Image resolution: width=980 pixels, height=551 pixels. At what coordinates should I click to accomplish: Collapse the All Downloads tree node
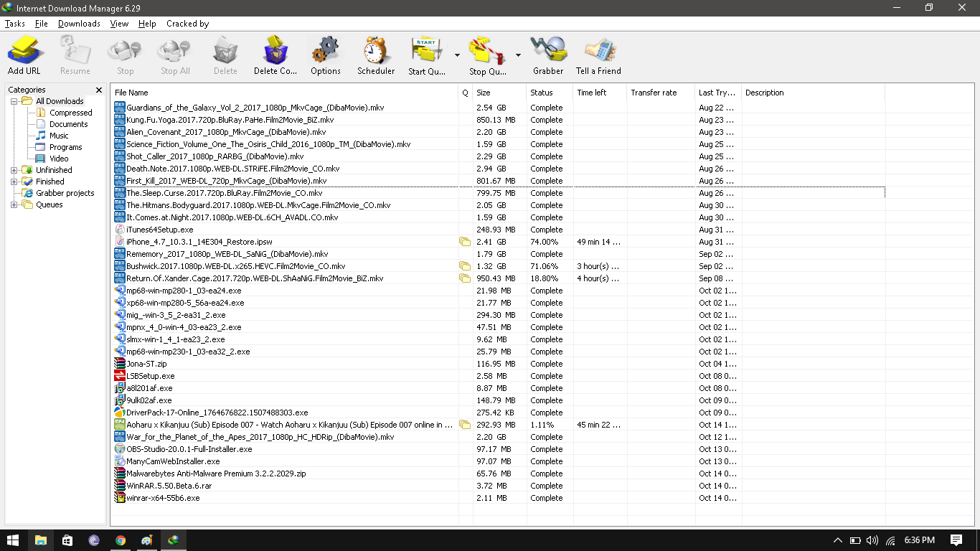pyautogui.click(x=14, y=100)
